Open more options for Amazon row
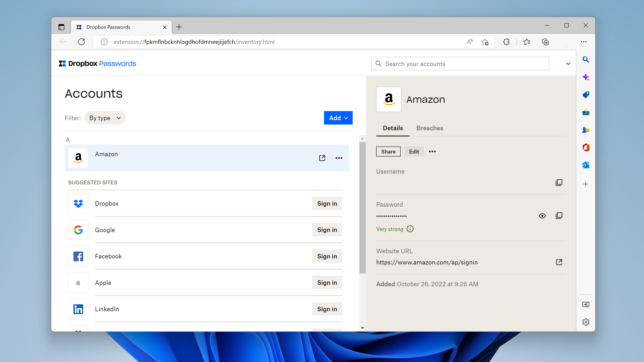Image resolution: width=644 pixels, height=362 pixels. (x=339, y=158)
